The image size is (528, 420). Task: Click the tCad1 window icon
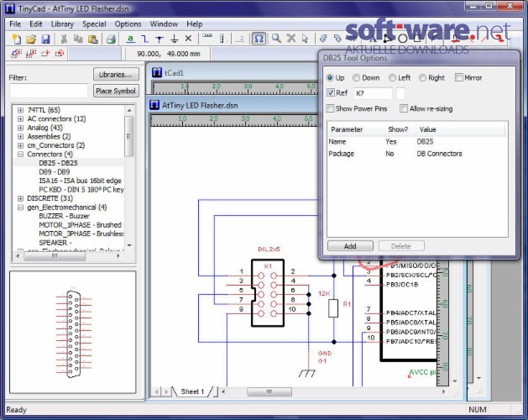tap(157, 72)
